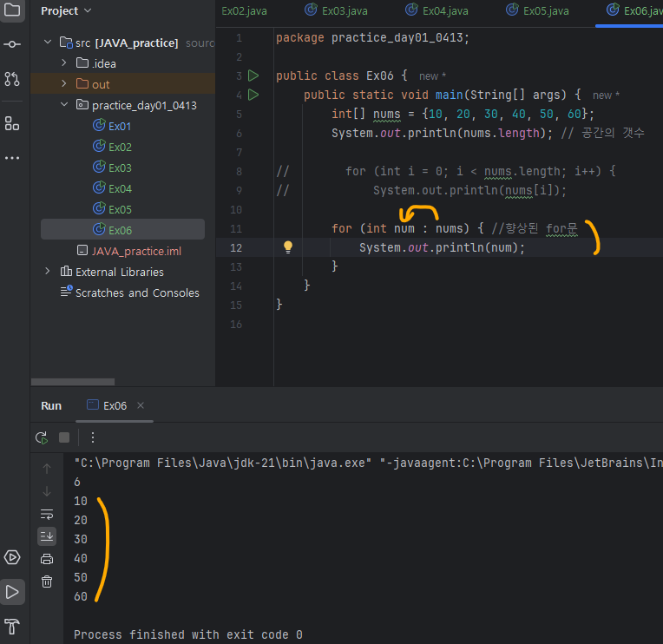Show more tool windows ellipsis icon
Viewport: 663px width, 644px height.
point(12,158)
